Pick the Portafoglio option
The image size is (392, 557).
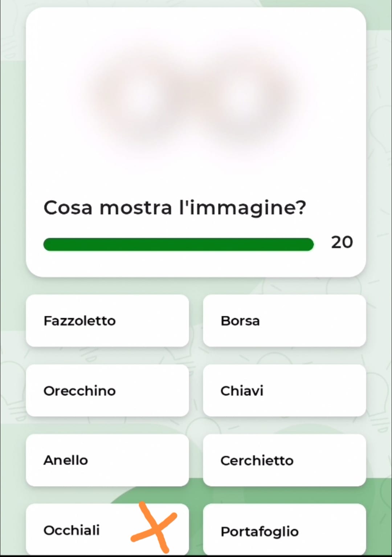(284, 529)
